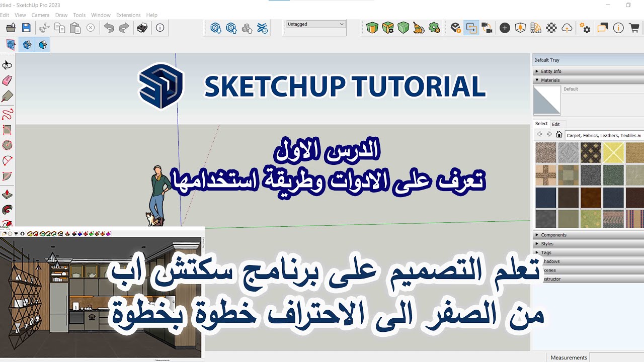Click the Home house icon in Materials
This screenshot has width=644, height=362.
tap(559, 135)
